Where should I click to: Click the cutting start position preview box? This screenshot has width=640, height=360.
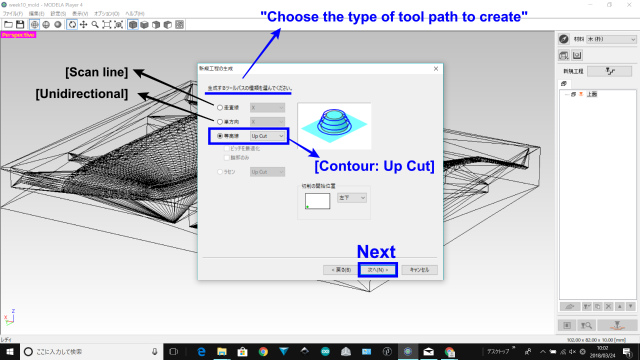click(318, 201)
